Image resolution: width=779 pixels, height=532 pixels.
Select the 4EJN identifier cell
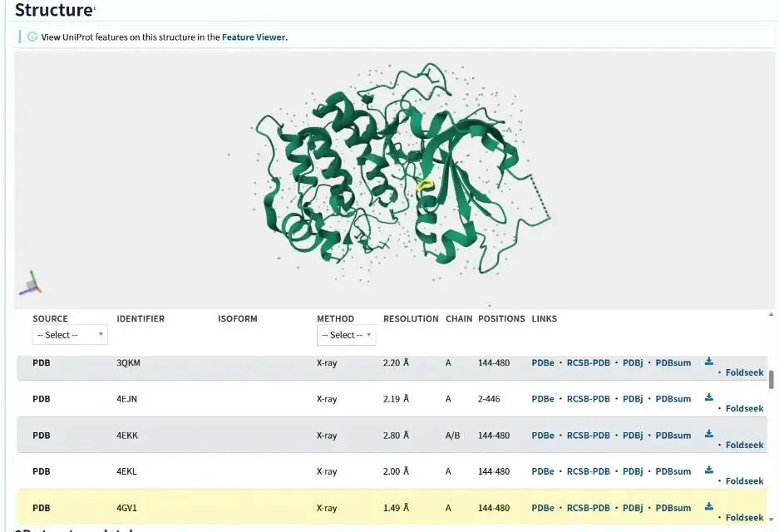127,399
